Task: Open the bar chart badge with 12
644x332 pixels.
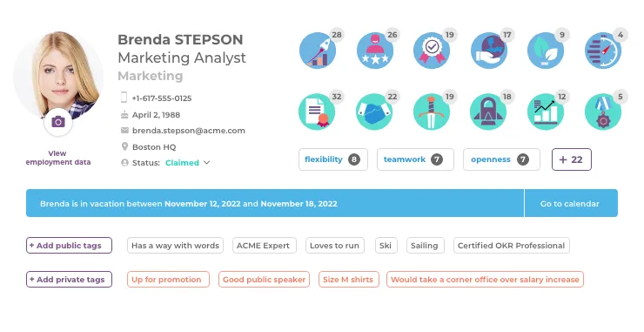Action: [x=546, y=112]
